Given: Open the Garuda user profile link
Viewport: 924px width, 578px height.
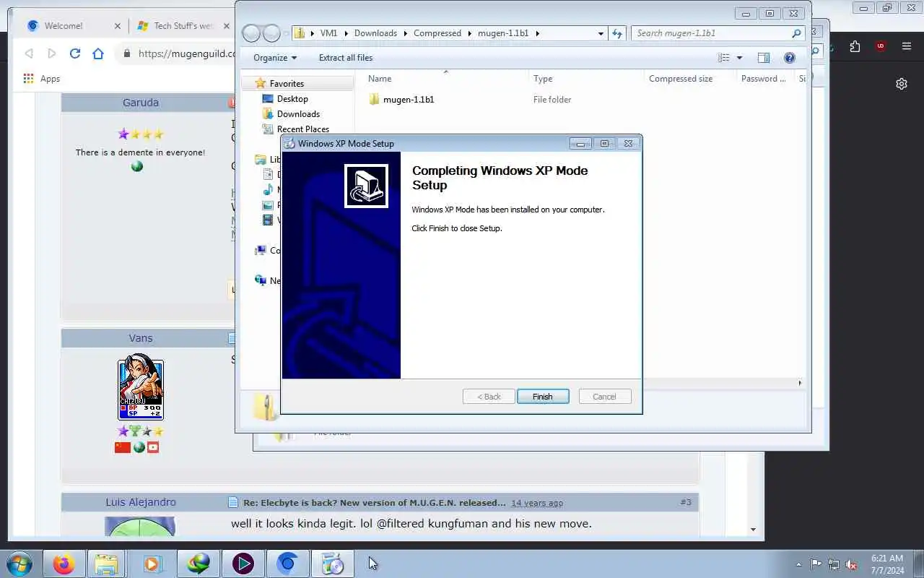Looking at the screenshot, I should click(141, 103).
